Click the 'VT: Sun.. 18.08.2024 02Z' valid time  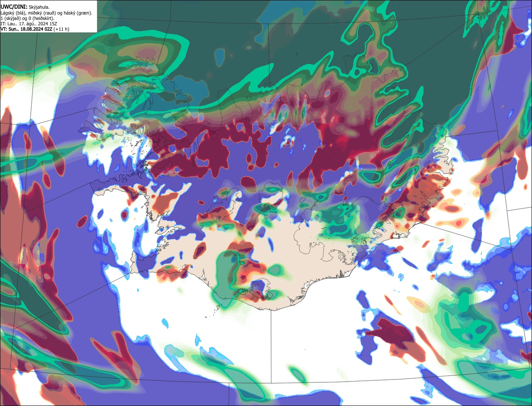(x=26, y=29)
